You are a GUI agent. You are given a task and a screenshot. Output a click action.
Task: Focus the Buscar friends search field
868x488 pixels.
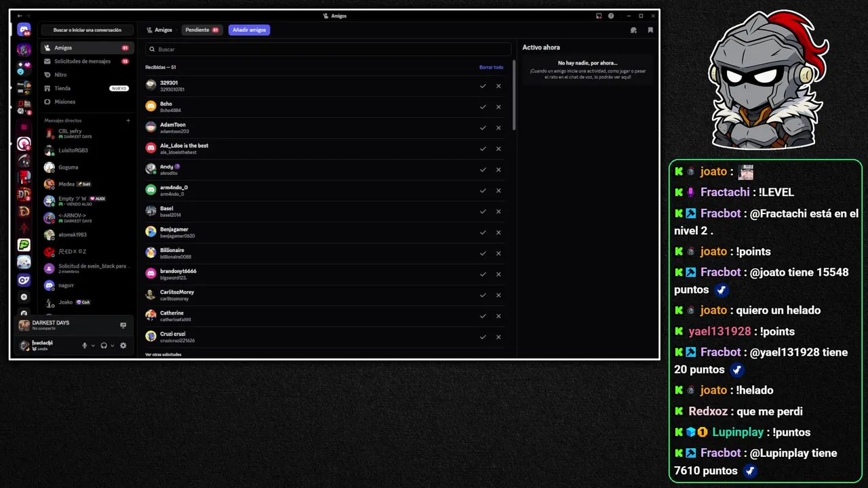(x=328, y=49)
